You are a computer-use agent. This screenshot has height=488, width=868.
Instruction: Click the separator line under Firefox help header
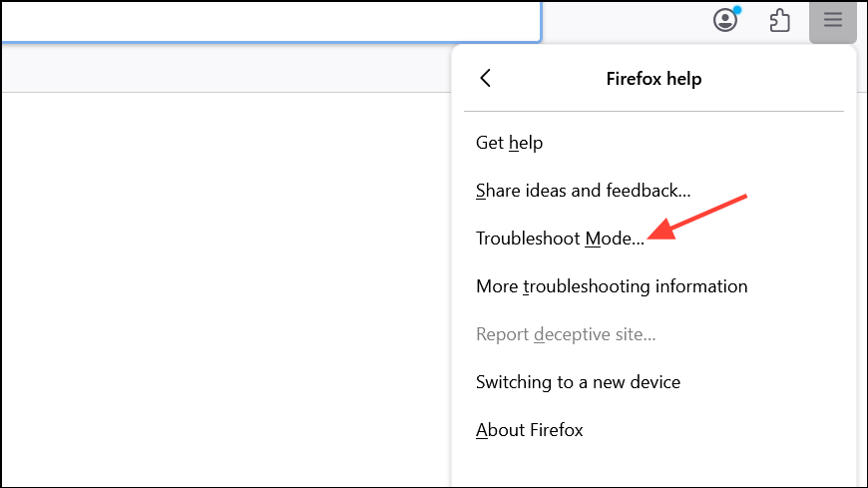(653, 111)
